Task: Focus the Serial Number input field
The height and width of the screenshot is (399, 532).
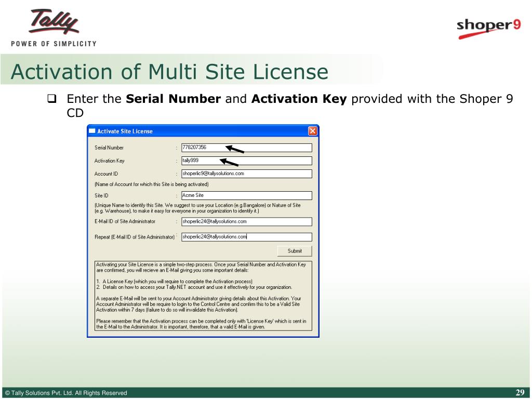Action: [247, 148]
